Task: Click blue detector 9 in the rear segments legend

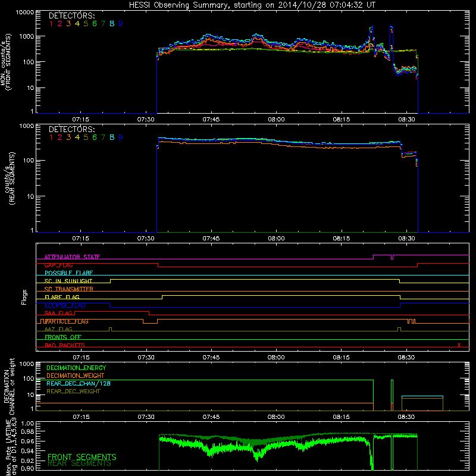Action: (121, 137)
